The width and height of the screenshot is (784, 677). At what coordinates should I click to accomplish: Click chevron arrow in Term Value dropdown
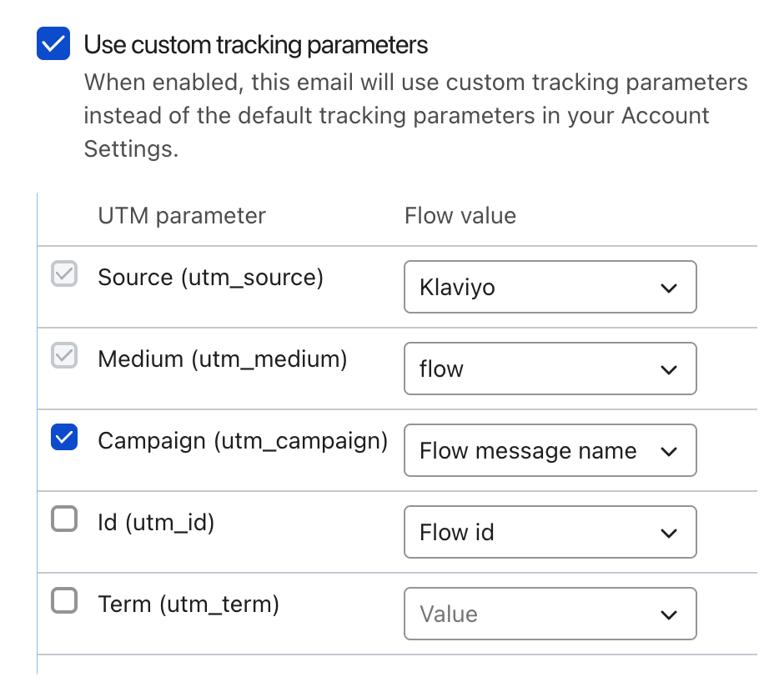tap(668, 615)
